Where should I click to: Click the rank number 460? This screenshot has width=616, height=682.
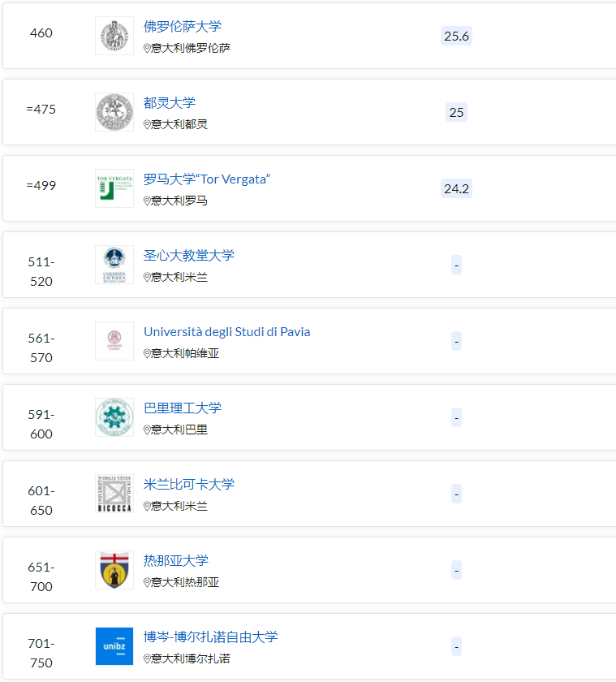(x=41, y=33)
